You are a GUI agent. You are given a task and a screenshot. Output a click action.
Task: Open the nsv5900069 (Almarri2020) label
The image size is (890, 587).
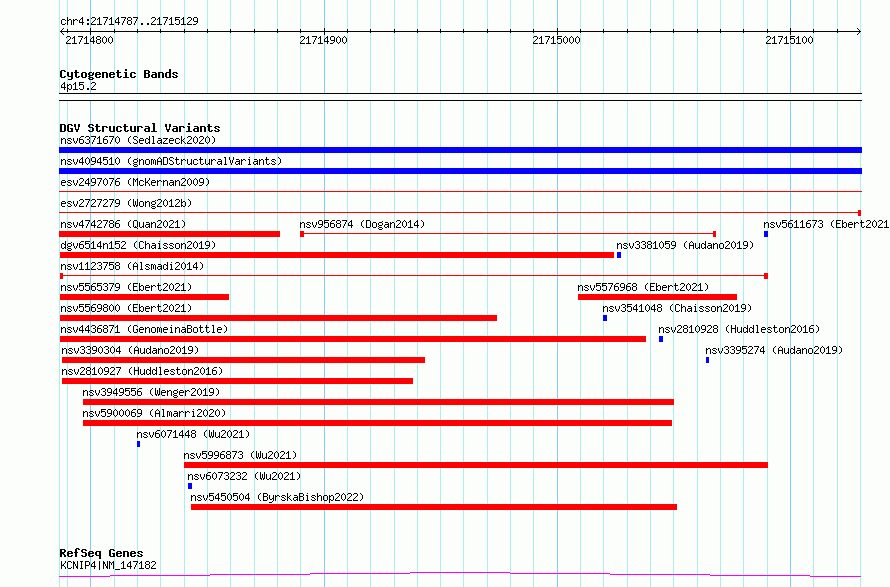pos(154,413)
